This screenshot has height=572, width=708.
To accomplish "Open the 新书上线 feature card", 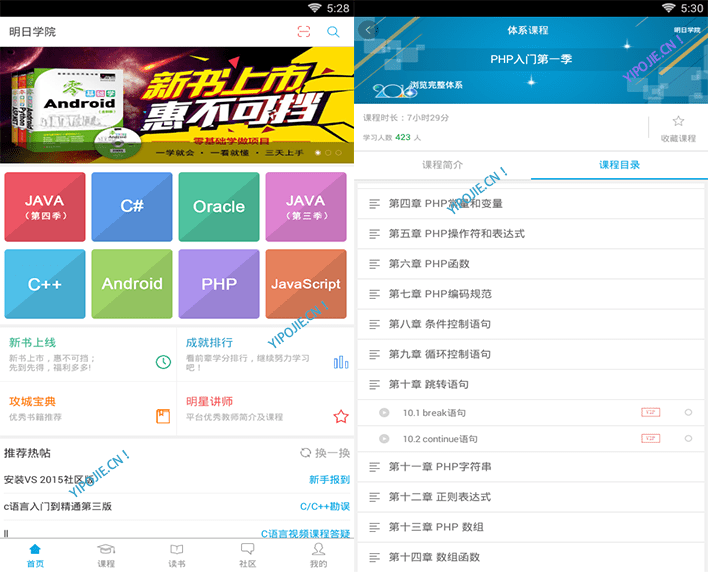I will pos(88,354).
